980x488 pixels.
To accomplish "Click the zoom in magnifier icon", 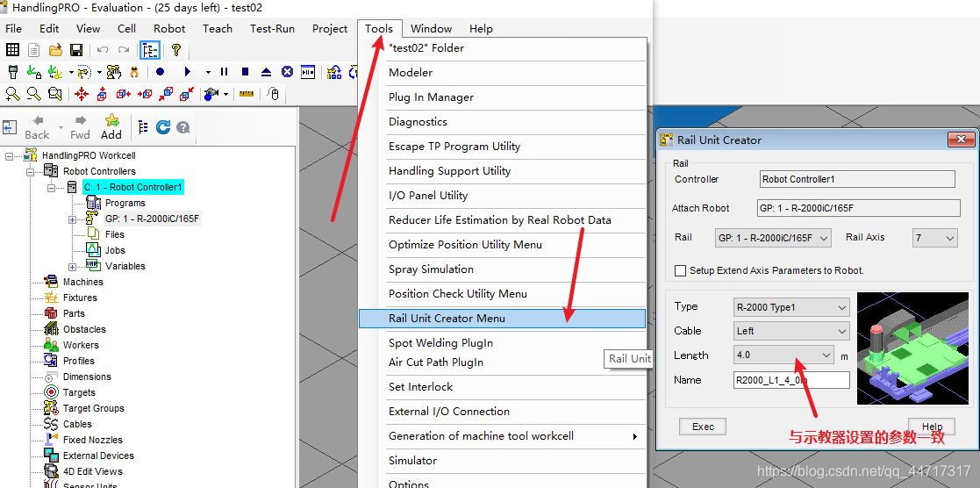I will pos(12,94).
